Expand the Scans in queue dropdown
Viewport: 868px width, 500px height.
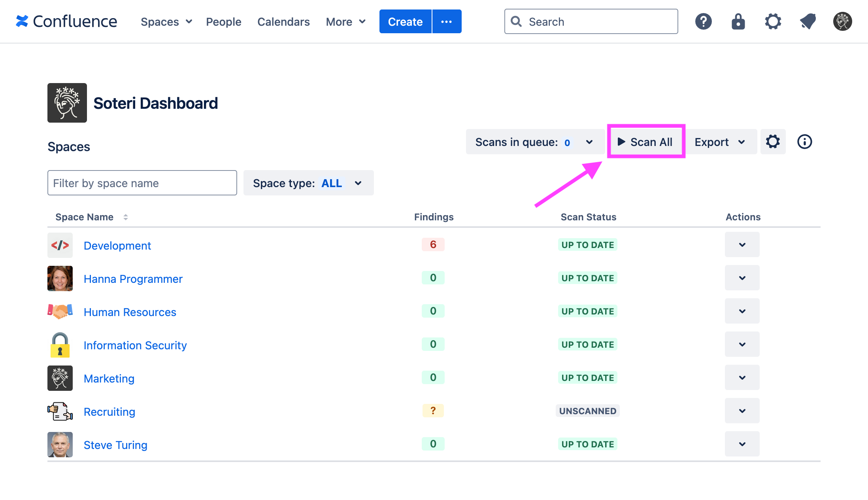click(x=589, y=142)
